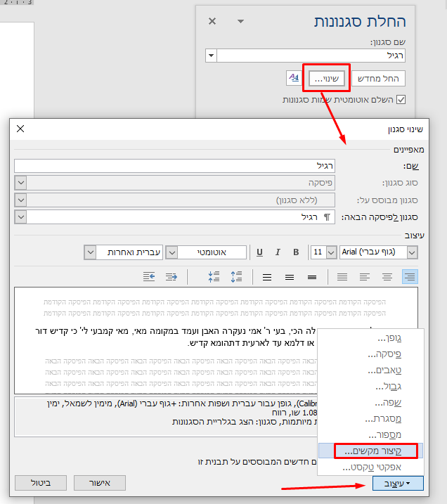Click the שינוי... button
Screen dimensions: 447x504
pos(327,79)
